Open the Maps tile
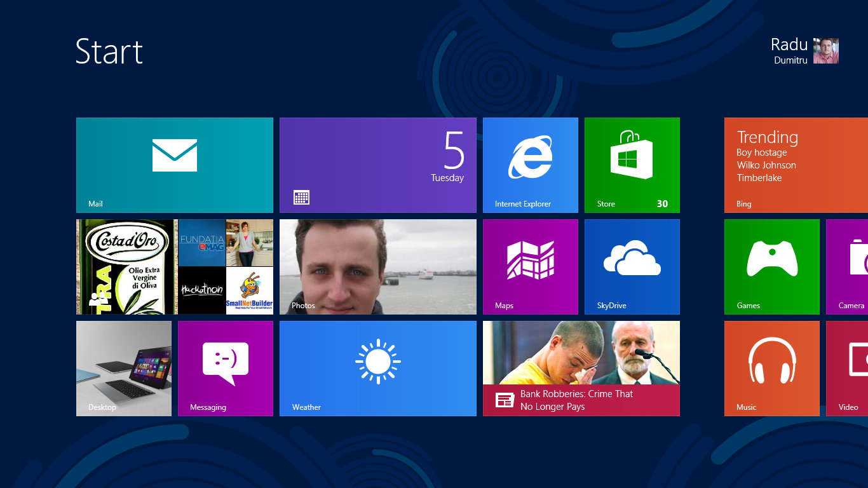Viewport: 868px width, 488px height. [531, 267]
